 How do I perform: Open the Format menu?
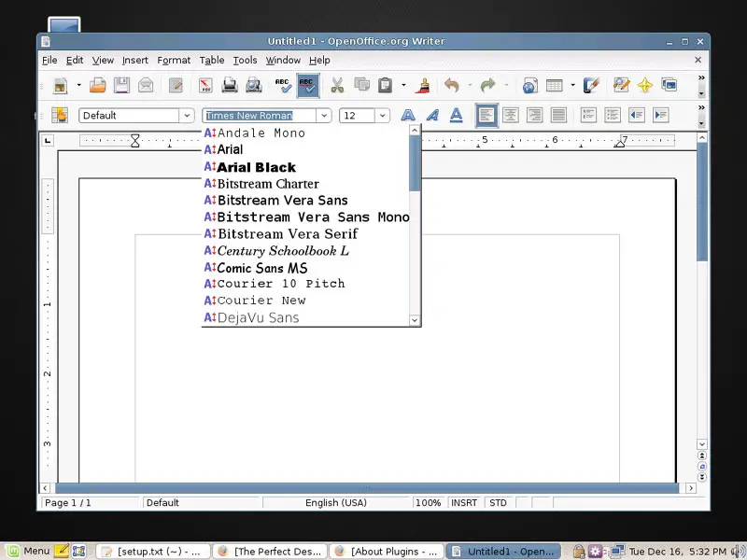click(174, 61)
